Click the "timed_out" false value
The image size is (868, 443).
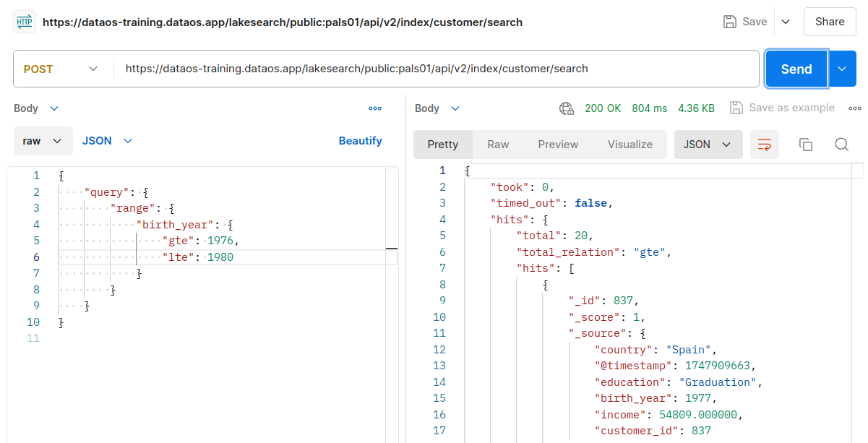coord(591,203)
